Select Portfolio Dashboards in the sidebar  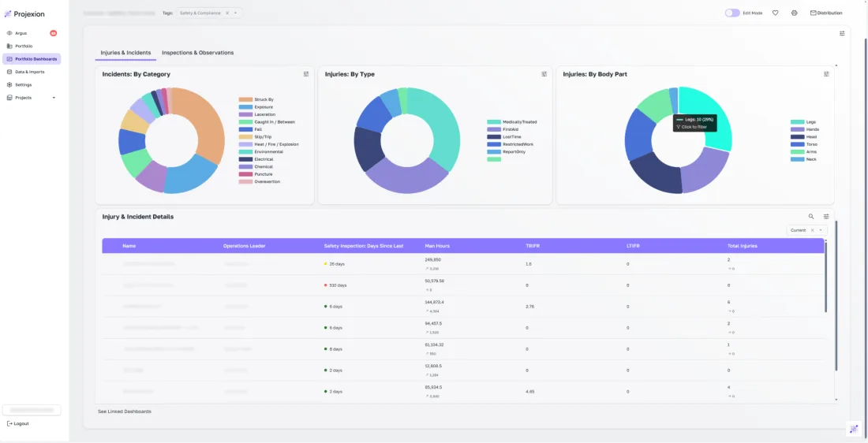click(32, 59)
